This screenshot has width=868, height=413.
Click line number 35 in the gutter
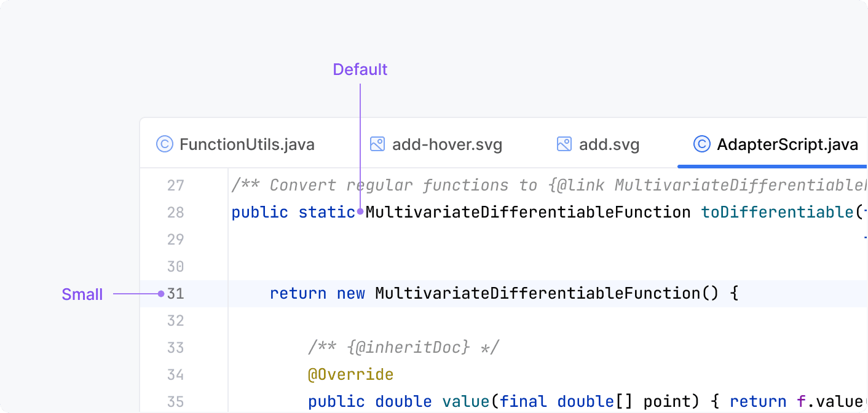176,402
